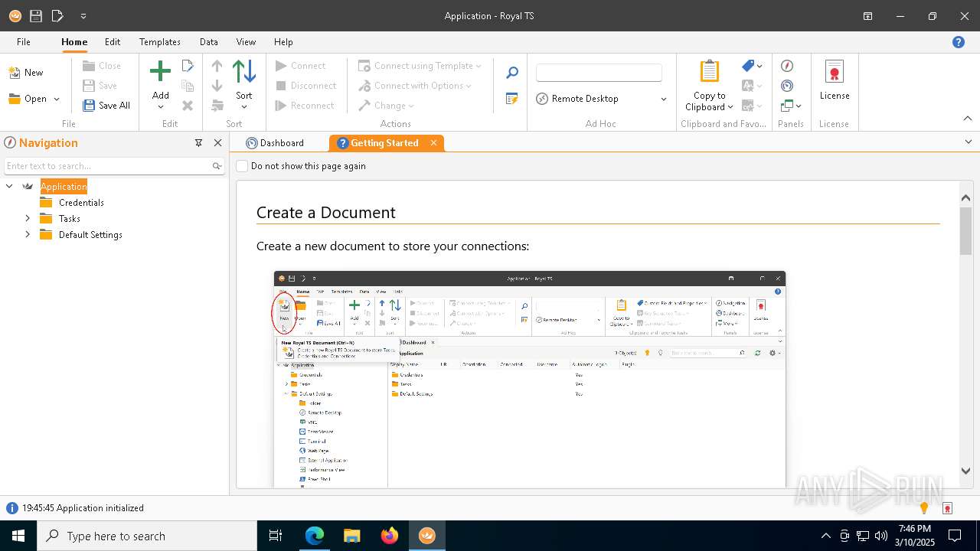Click the red license icon in status bar
This screenshot has height=551, width=980.
947,508
